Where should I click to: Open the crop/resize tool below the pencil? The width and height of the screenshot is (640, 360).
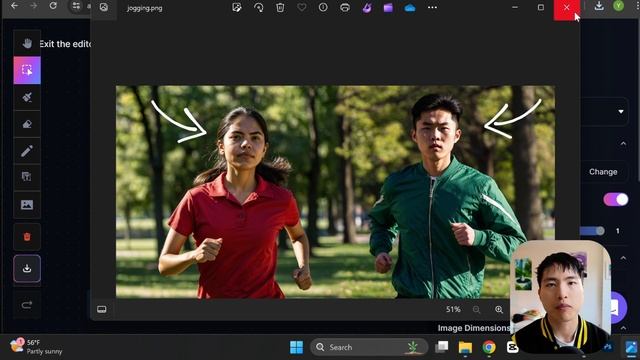coord(27,177)
